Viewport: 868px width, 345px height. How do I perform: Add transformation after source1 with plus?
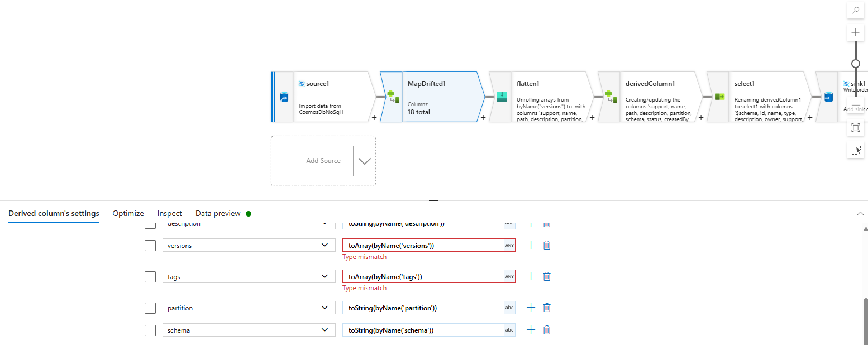click(374, 117)
